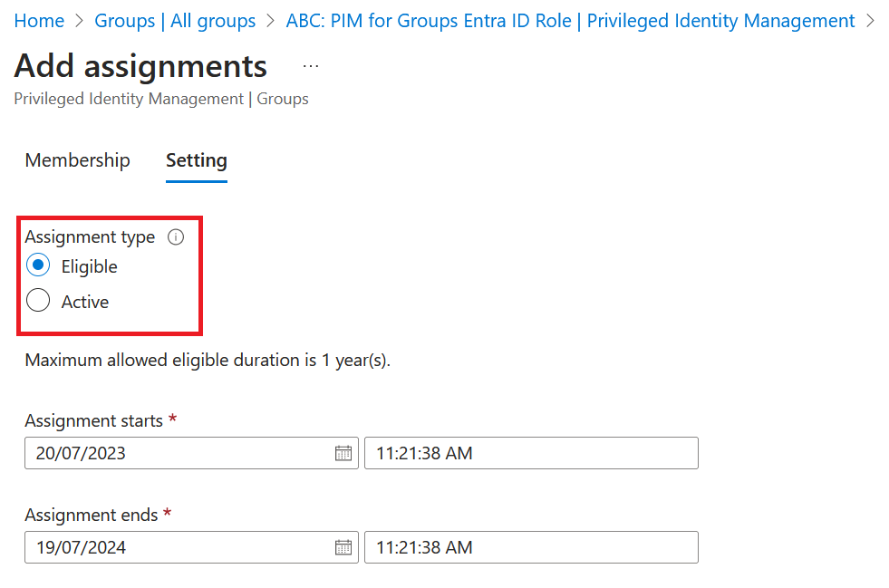889x588 pixels.
Task: Click the Add assignments page heading
Action: [140, 66]
